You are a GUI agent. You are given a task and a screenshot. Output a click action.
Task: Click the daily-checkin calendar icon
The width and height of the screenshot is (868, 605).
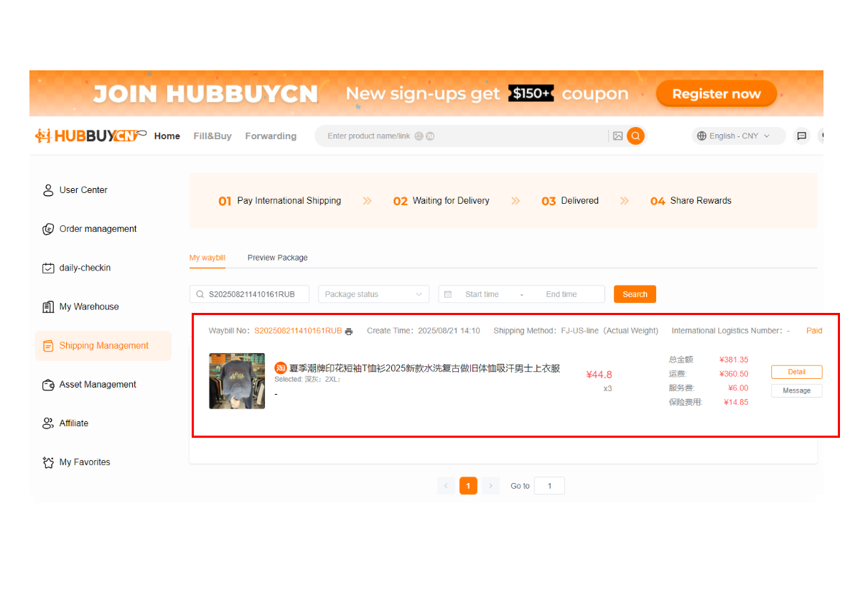(x=48, y=268)
